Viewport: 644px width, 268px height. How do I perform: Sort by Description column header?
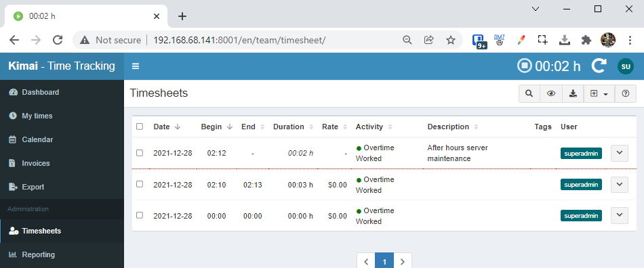tap(453, 127)
